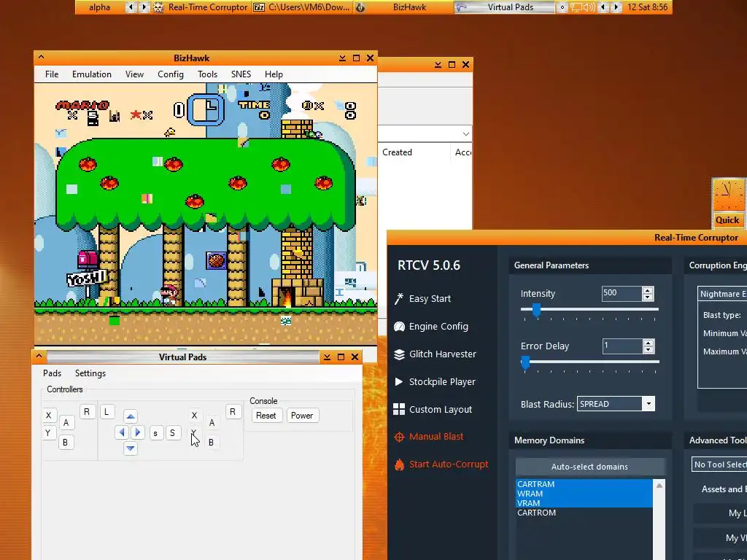Click Start Auto-Corrupt
Viewport: 747px width, 560px height.
click(x=441, y=464)
